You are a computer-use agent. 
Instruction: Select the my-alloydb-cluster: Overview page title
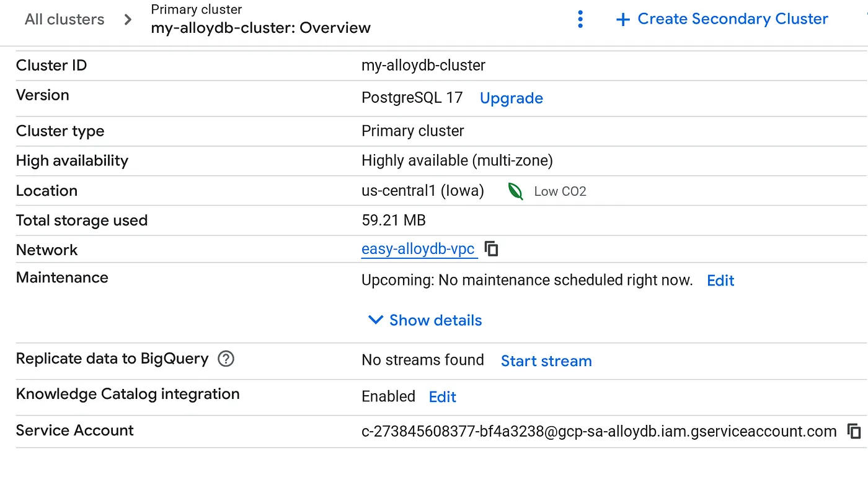[261, 28]
